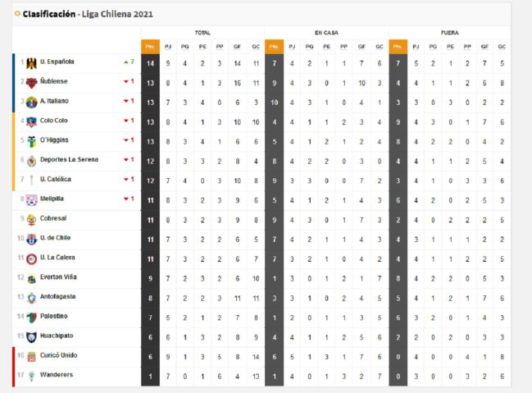This screenshot has height=393, width=532.
Task: Click the Cobresal team crest
Action: tap(32, 219)
